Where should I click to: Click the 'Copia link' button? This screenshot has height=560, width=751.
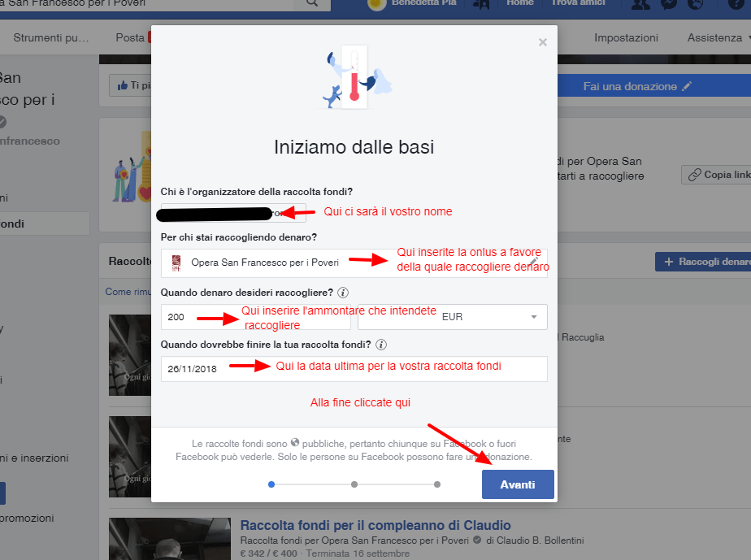point(716,175)
